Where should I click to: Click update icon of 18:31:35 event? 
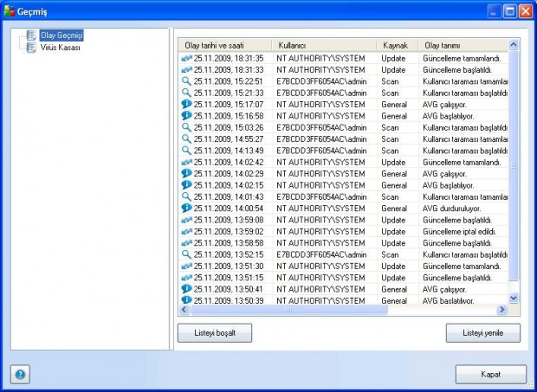point(186,57)
